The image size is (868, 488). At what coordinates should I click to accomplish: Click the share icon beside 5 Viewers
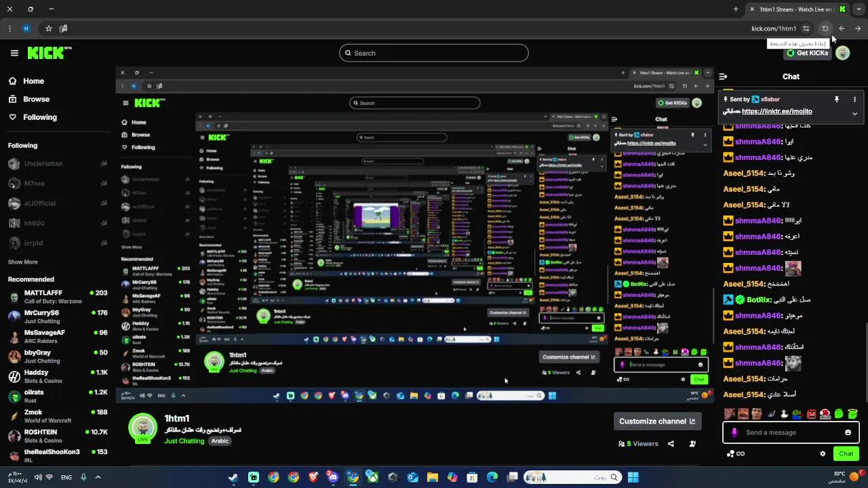coord(671,444)
